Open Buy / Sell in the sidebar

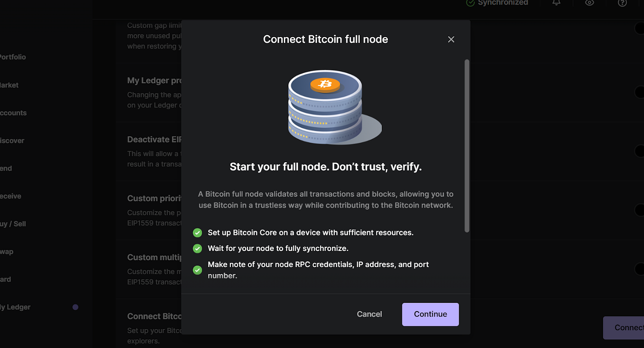[x=14, y=224]
